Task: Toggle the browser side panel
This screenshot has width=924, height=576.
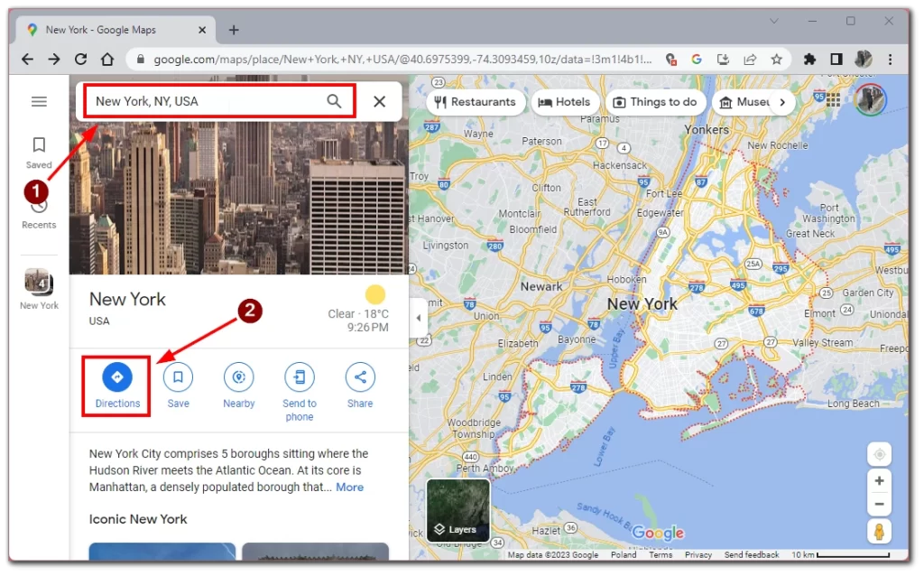Action: click(836, 59)
